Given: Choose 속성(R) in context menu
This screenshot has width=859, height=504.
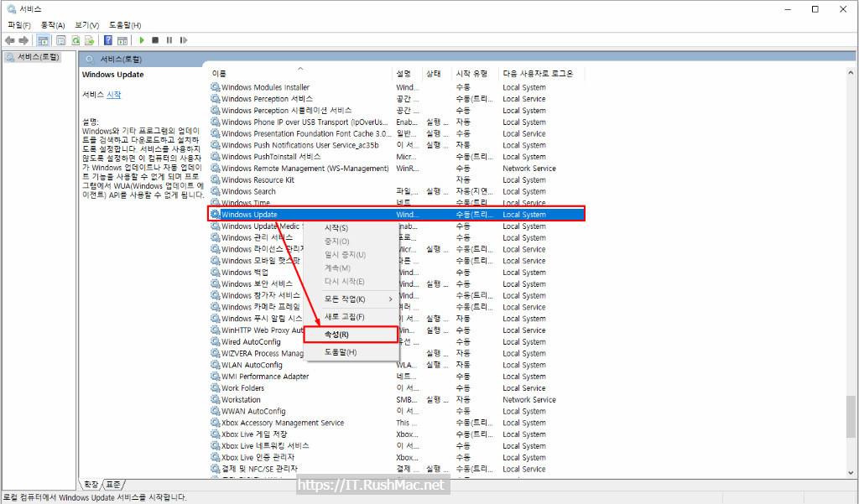Looking at the screenshot, I should (x=351, y=335).
